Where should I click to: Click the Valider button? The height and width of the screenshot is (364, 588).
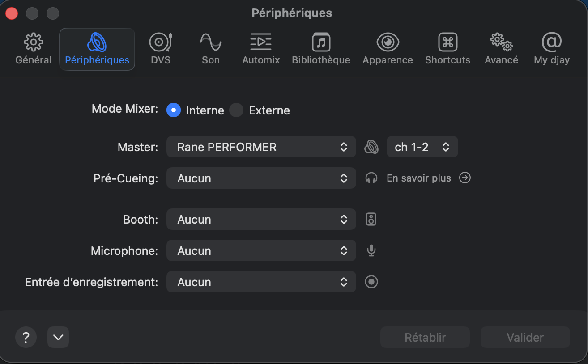point(525,337)
